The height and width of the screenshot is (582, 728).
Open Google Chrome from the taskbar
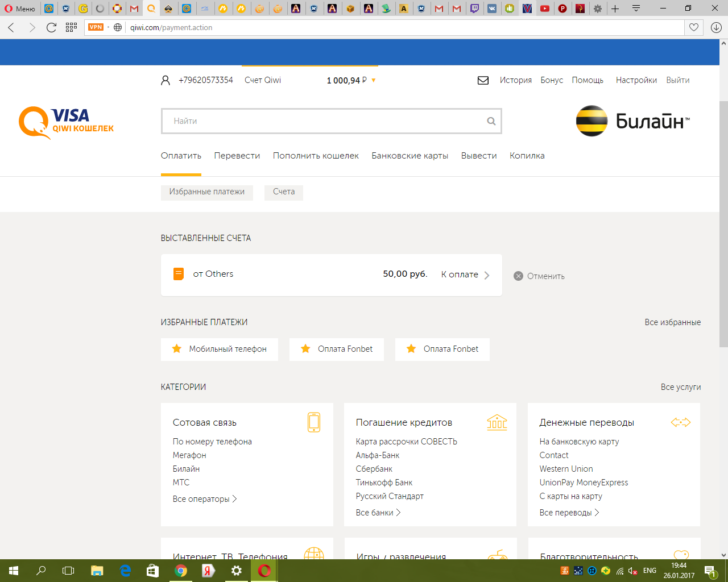pos(181,571)
